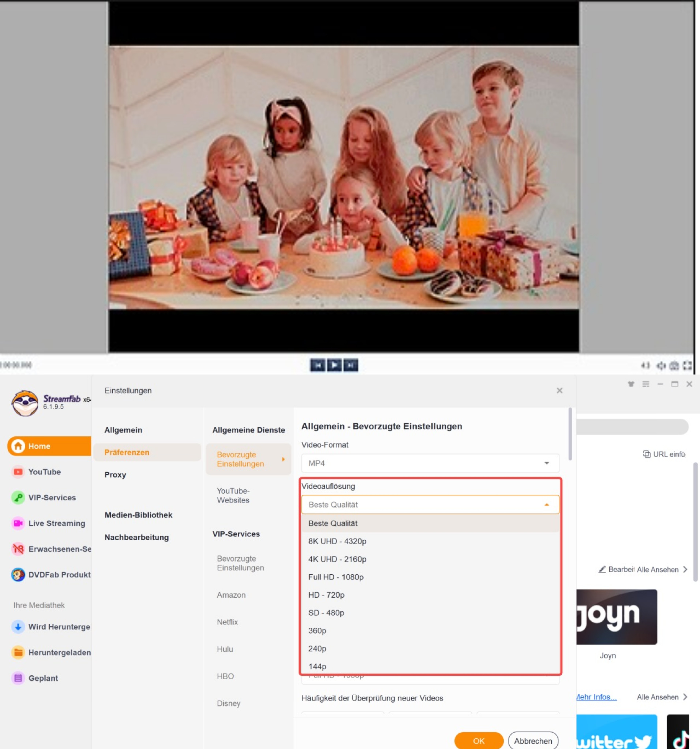Screen dimensions: 700x749
Task: Skip to previous in video player
Action: click(x=318, y=365)
